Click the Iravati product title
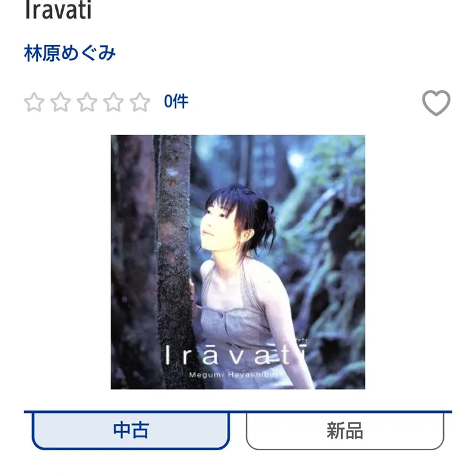 point(58,10)
